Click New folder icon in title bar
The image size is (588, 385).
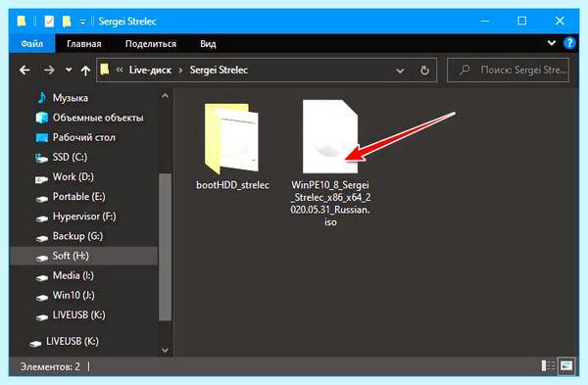click(x=67, y=22)
